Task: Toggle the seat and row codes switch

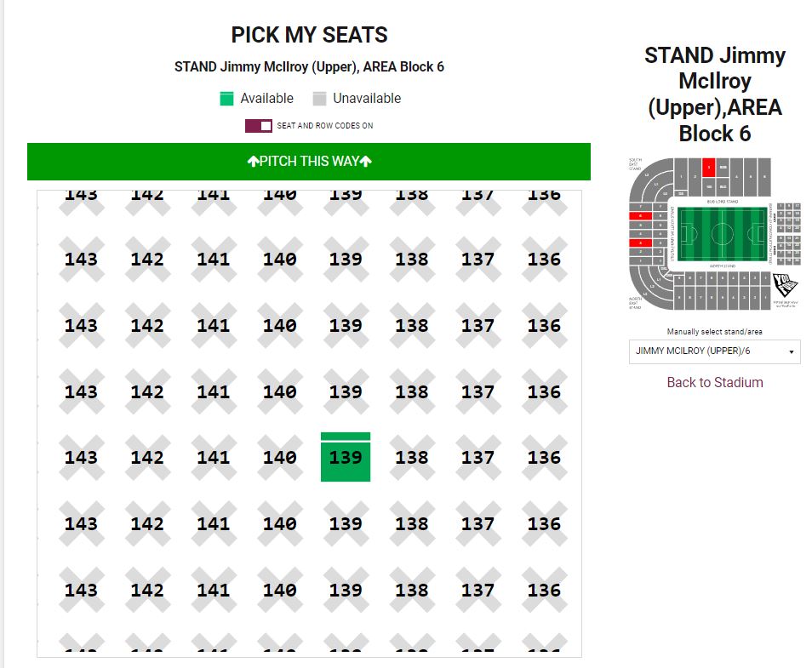Action: (259, 126)
